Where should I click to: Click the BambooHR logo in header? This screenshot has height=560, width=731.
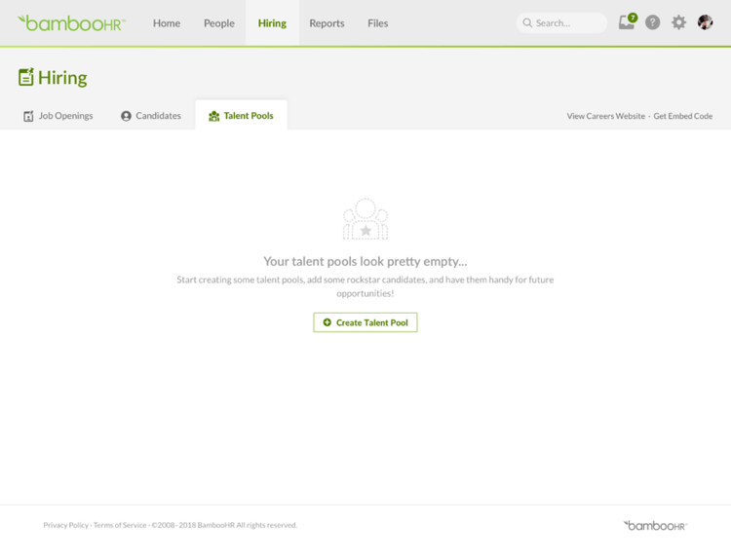pos(71,23)
